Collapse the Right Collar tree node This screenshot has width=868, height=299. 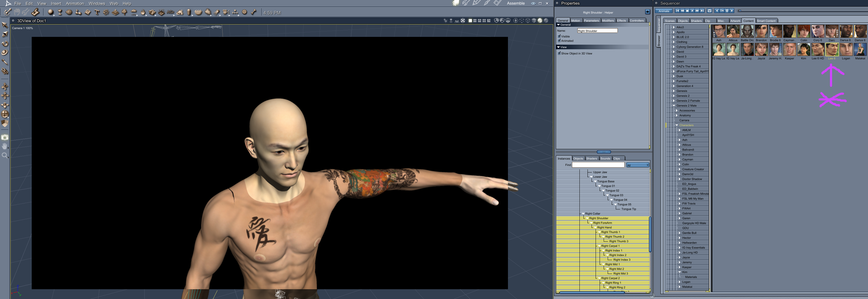click(x=583, y=213)
